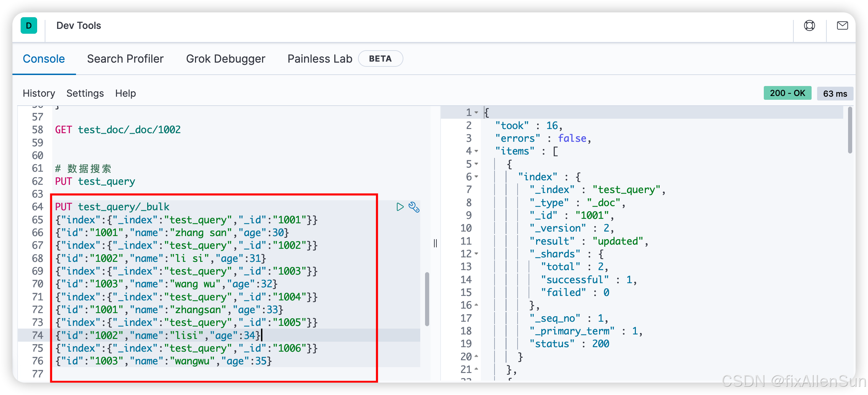Click the 200 - OK status badge
868x395 pixels.
787,93
